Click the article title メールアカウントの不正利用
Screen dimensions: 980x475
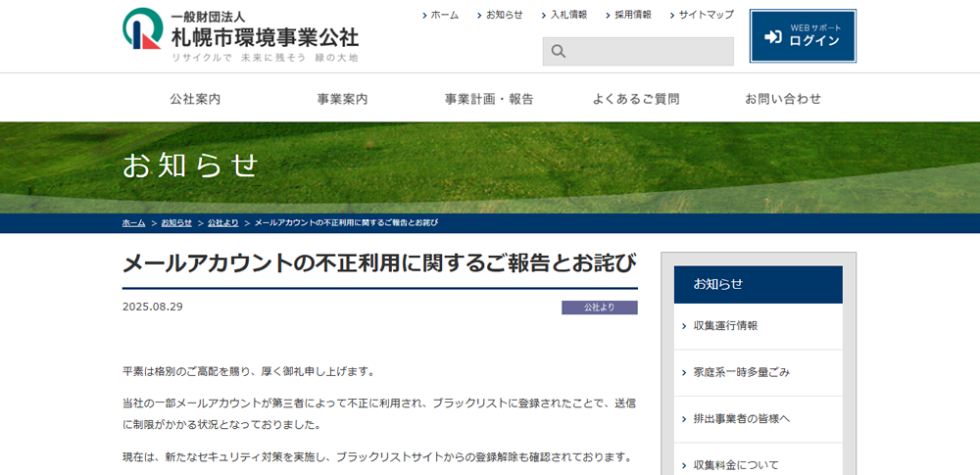pyautogui.click(x=380, y=263)
